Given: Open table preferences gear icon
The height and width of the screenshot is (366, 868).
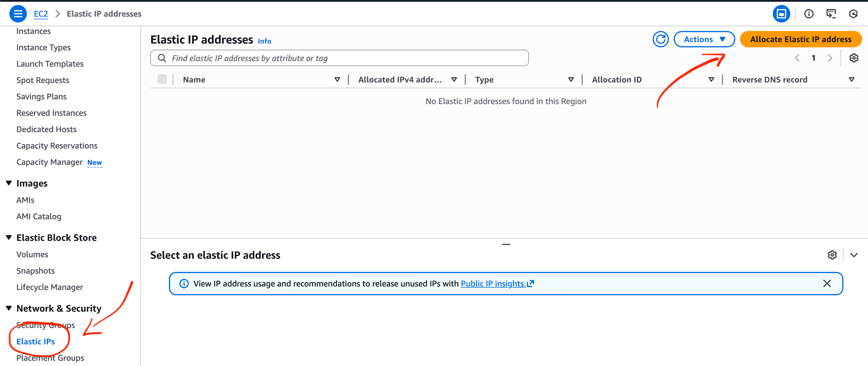Looking at the screenshot, I should point(853,58).
